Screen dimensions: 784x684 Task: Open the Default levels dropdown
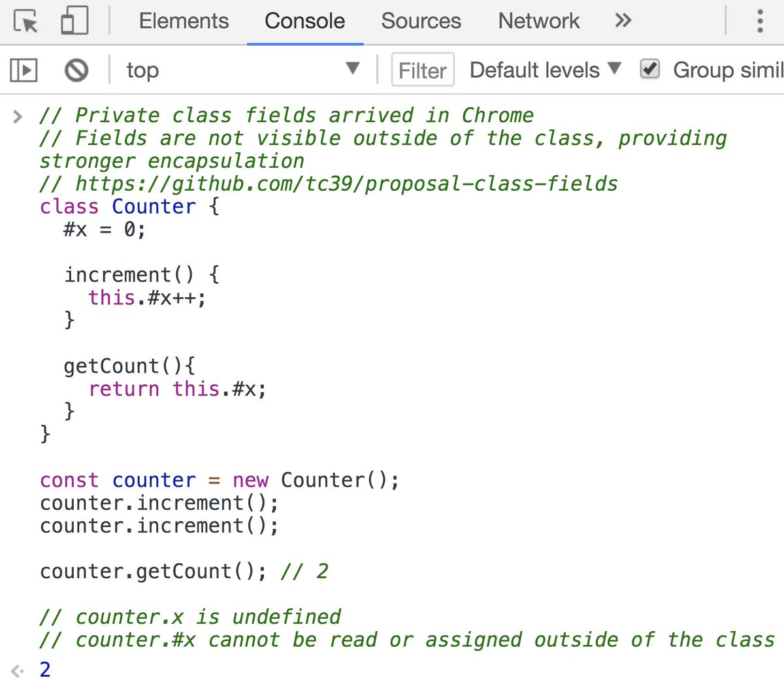click(544, 69)
